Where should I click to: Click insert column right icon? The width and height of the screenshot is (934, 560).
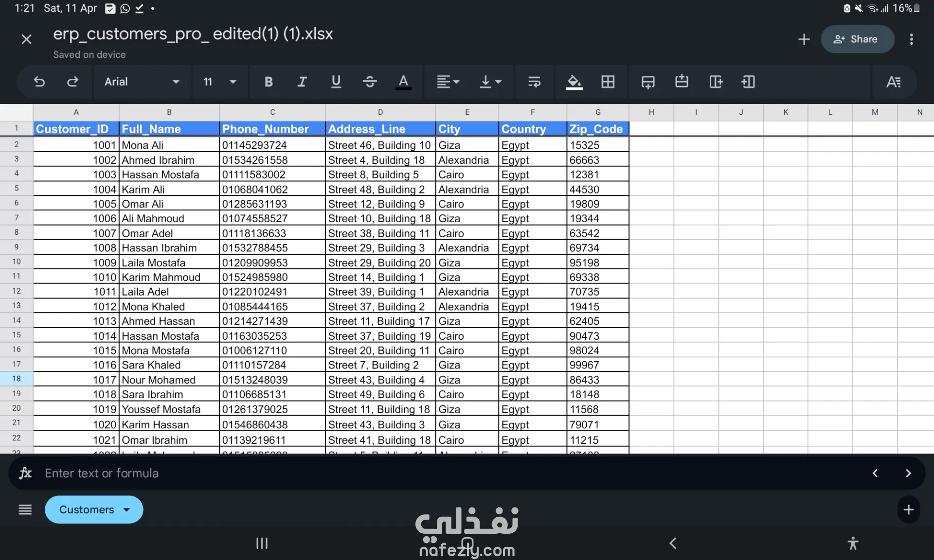(716, 82)
